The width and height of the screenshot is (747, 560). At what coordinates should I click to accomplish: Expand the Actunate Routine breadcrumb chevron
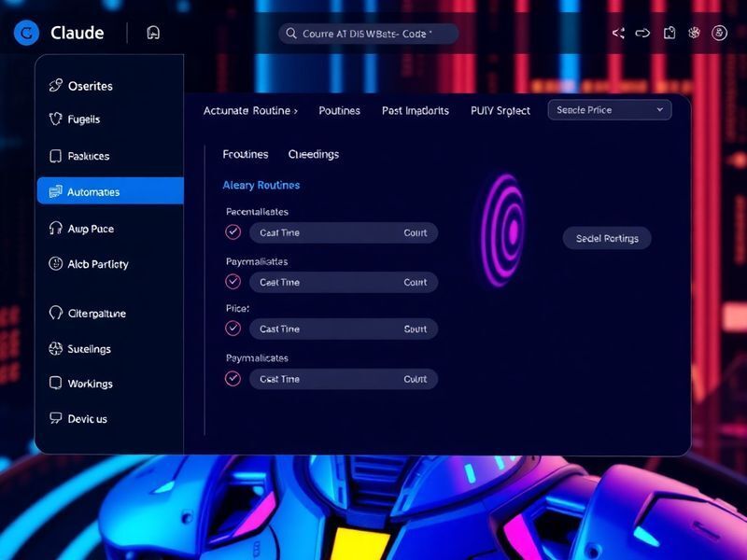297,109
